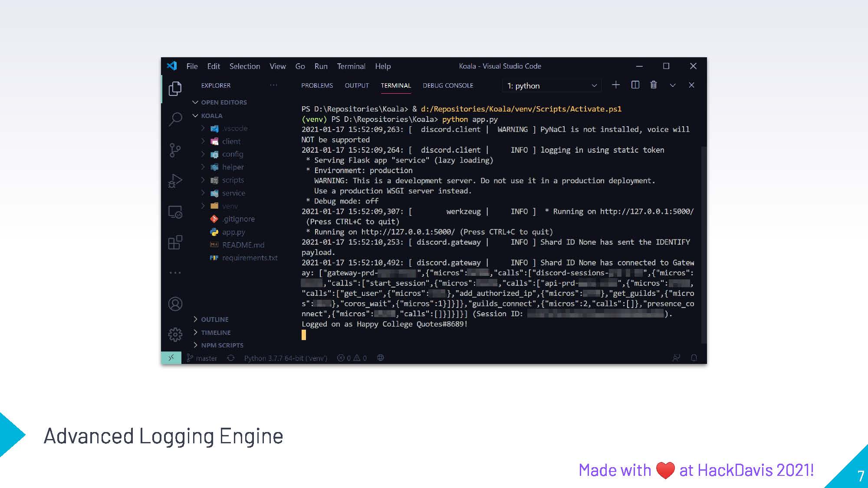The image size is (868, 488).
Task: Open the Source Control view icon
Action: coord(175,150)
